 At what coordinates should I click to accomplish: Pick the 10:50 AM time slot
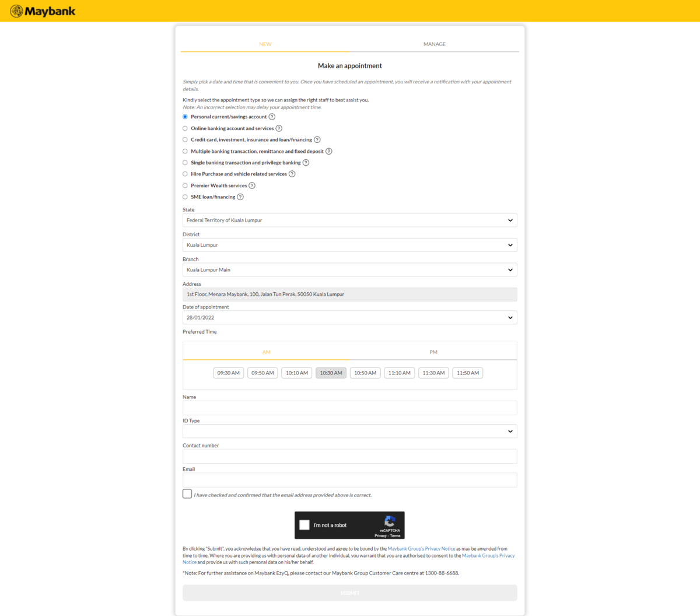coord(365,373)
